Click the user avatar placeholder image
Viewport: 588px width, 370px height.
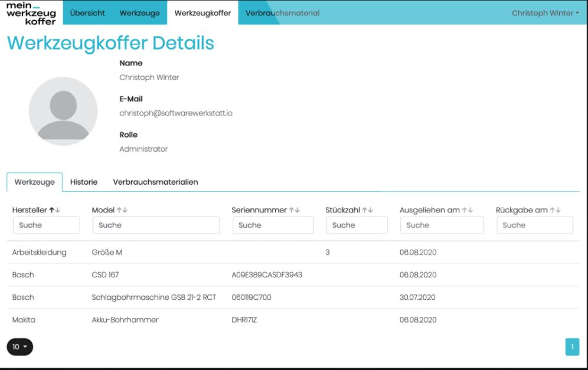pos(63,112)
